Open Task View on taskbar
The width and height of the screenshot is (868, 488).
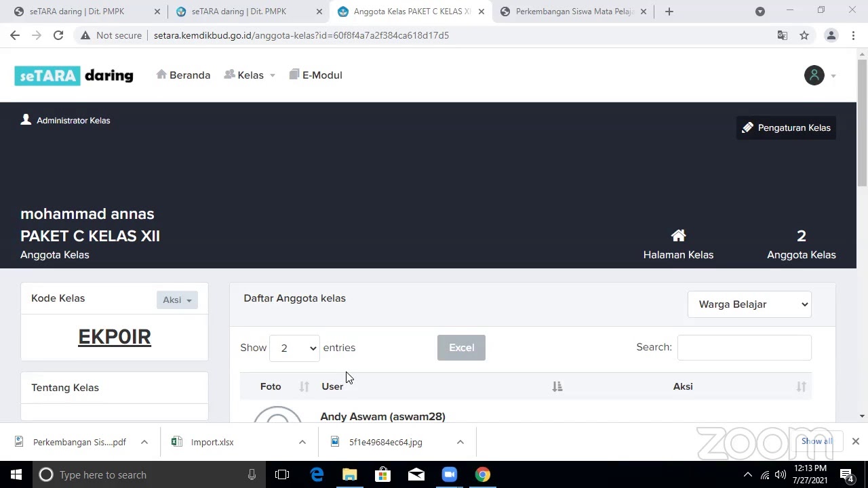click(x=282, y=474)
